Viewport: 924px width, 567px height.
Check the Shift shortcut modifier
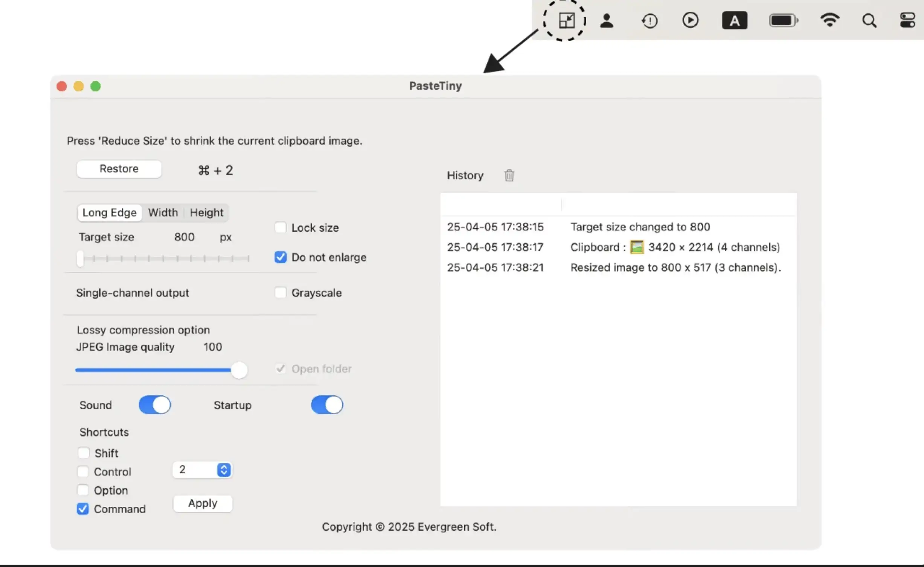(84, 453)
